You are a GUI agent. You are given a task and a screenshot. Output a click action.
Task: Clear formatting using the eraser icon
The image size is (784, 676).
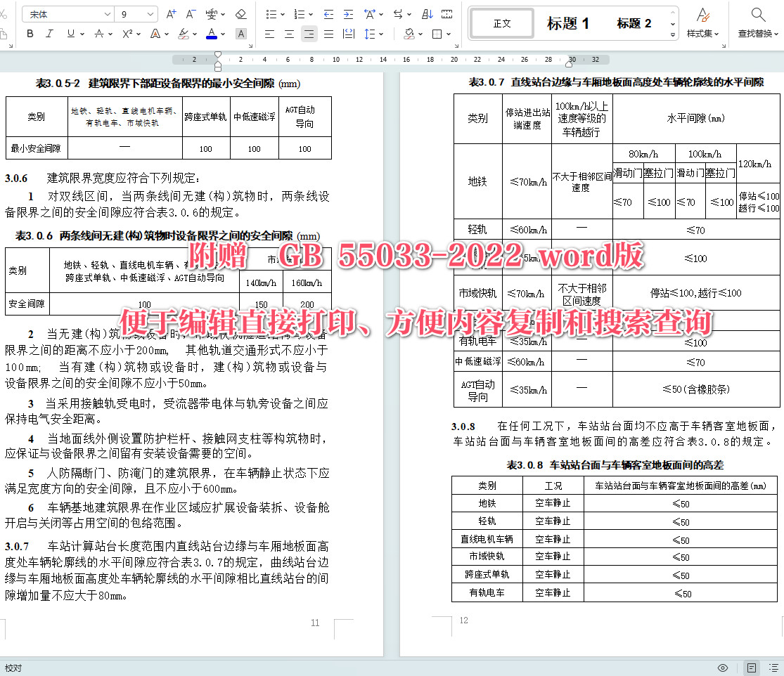point(240,14)
